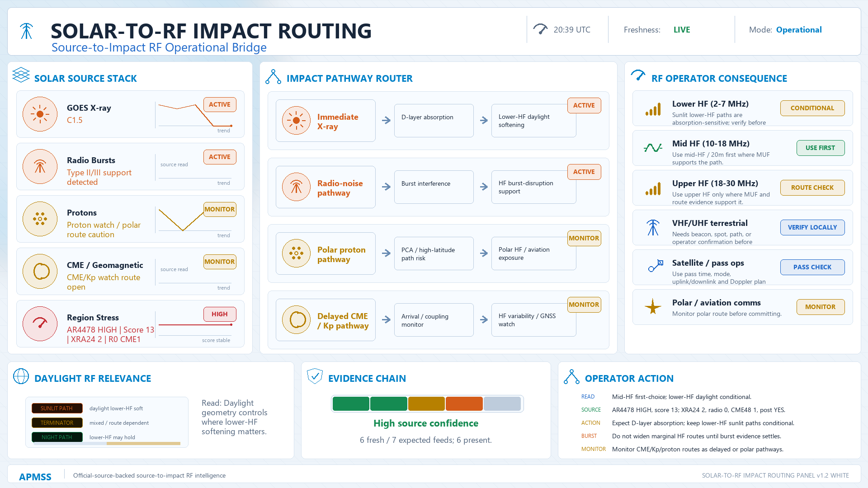868x488 pixels.
Task: Click the Operational mode value
Action: click(799, 30)
